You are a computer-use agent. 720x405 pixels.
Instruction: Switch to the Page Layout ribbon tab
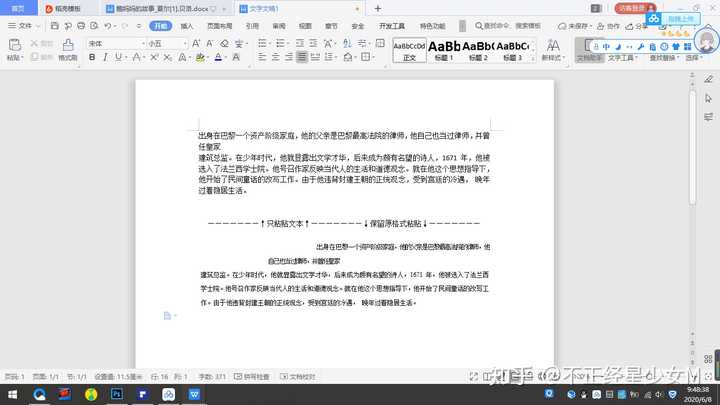tap(219, 26)
